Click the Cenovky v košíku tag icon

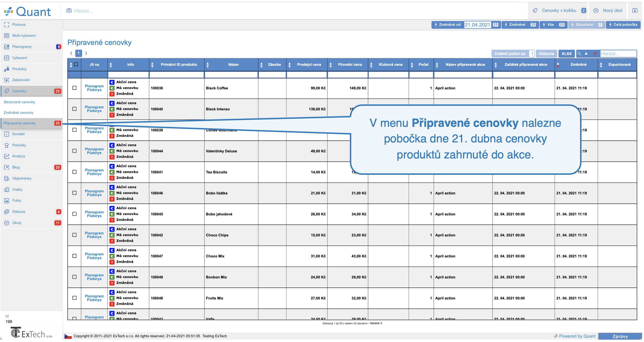pos(535,11)
